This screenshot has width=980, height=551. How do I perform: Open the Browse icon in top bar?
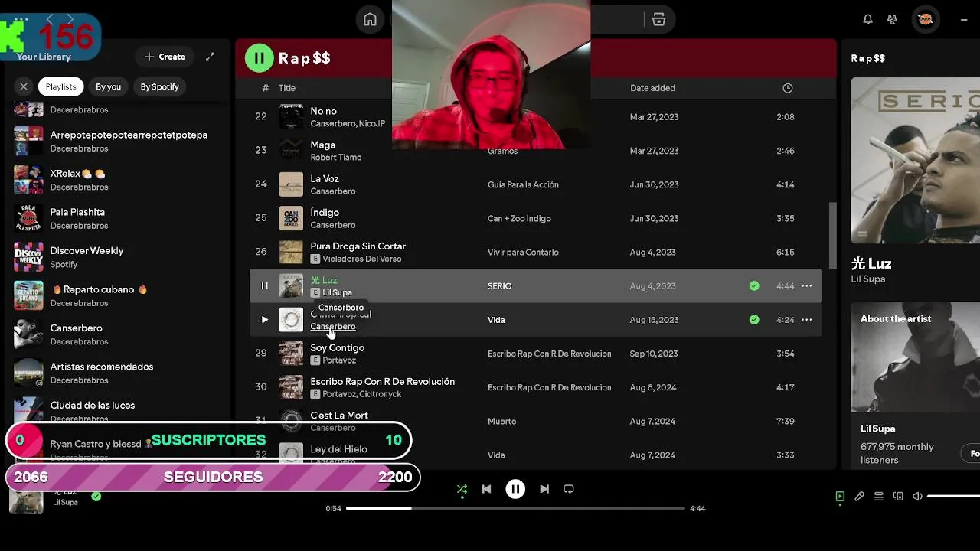coord(658,20)
